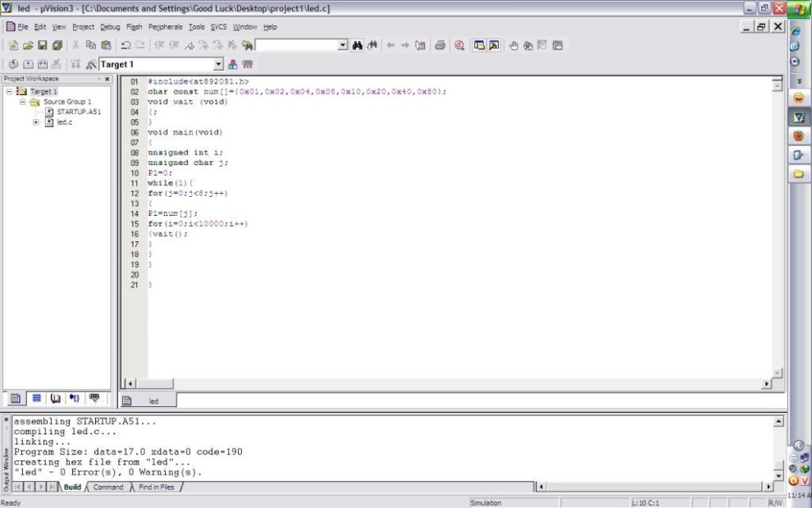The width and height of the screenshot is (812, 508).
Task: Undo the last edit via toolbar
Action: tap(125, 46)
